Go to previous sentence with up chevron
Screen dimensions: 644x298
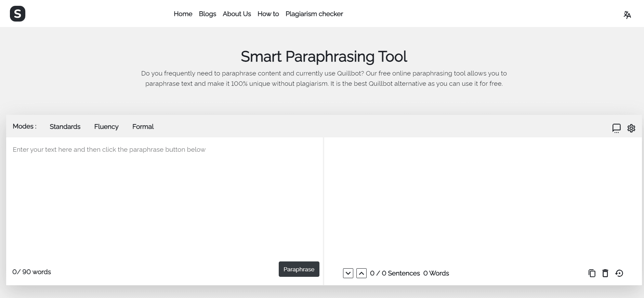point(361,273)
